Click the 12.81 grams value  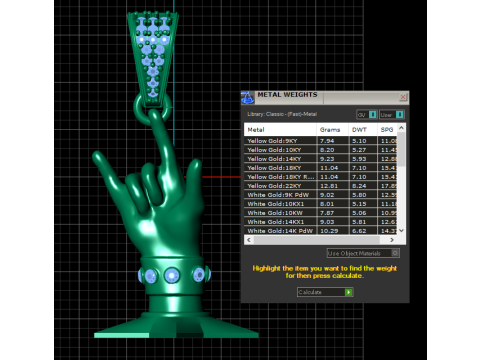[x=329, y=186]
